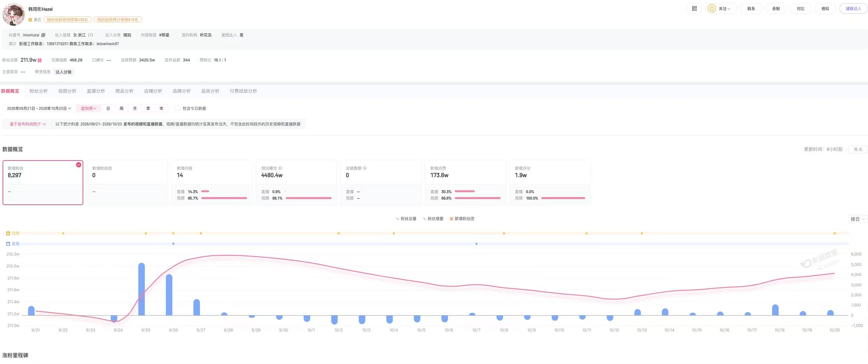Select the 新增粉丝团 metric card
This screenshot has height=364, width=868.
pos(127,183)
